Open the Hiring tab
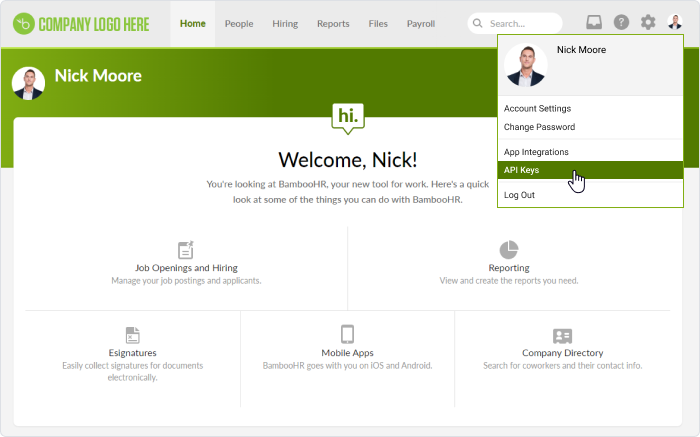700x437 pixels. click(285, 24)
